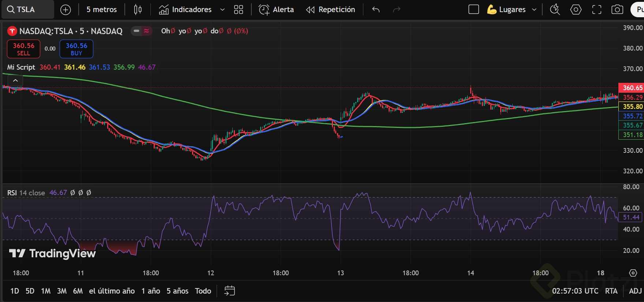Image resolution: width=644 pixels, height=302 pixels.
Task: Collapse the legend with the up chevron
Action: click(15, 80)
